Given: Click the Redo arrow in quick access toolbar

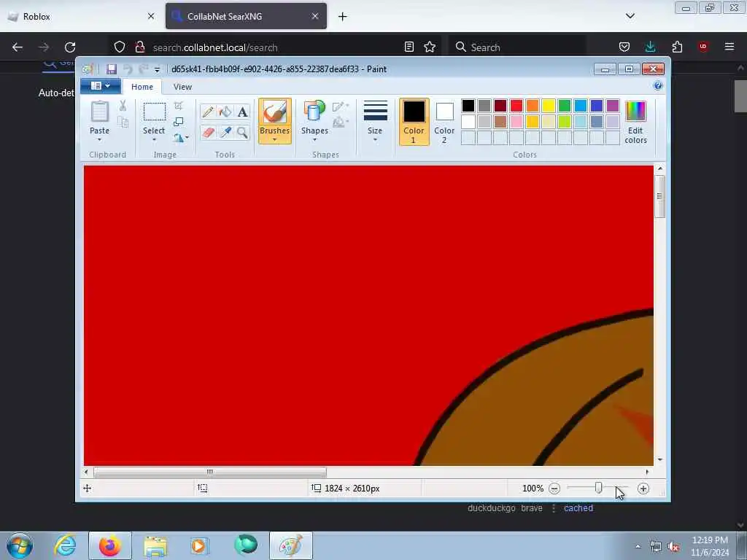Looking at the screenshot, I should tap(144, 69).
